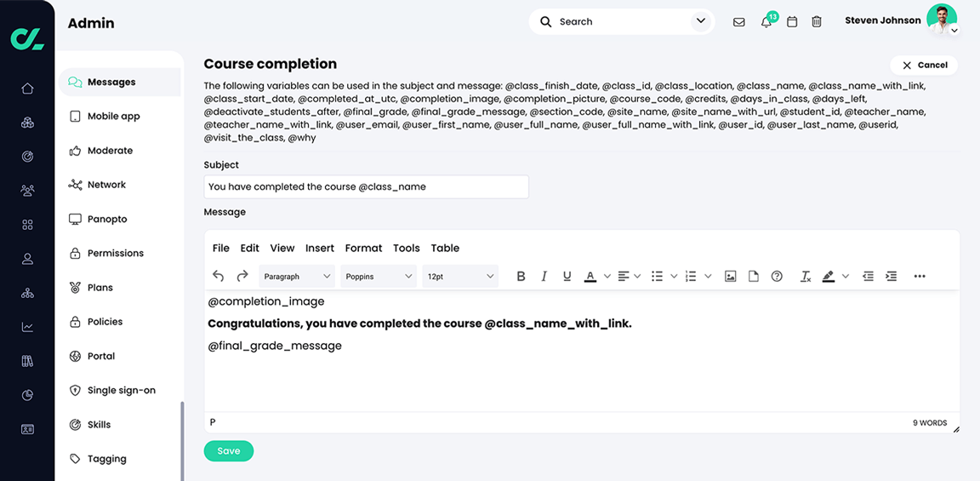980x481 pixels.
Task: Click the green Save button
Action: [x=229, y=451]
